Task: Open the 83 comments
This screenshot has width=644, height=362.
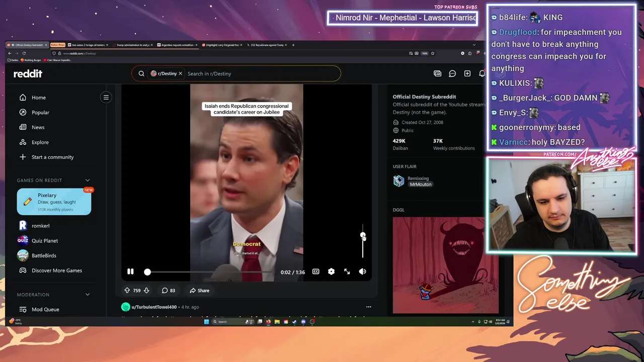Action: 168,290
